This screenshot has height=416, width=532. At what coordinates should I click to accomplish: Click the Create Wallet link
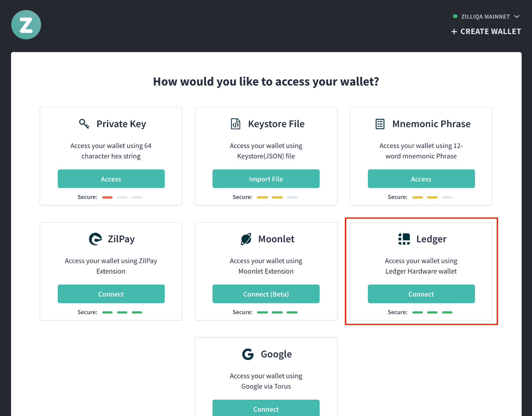tap(490, 32)
